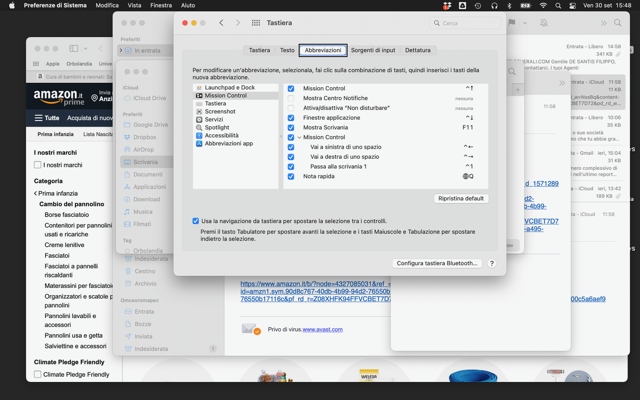This screenshot has height=400, width=640.
Task: Toggle Mostra Scrivania checkbox
Action: [291, 128]
